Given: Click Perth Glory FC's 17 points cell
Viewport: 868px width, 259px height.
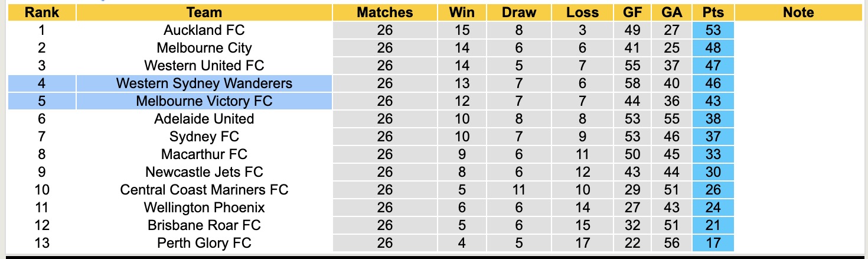Looking at the screenshot, I should (713, 243).
